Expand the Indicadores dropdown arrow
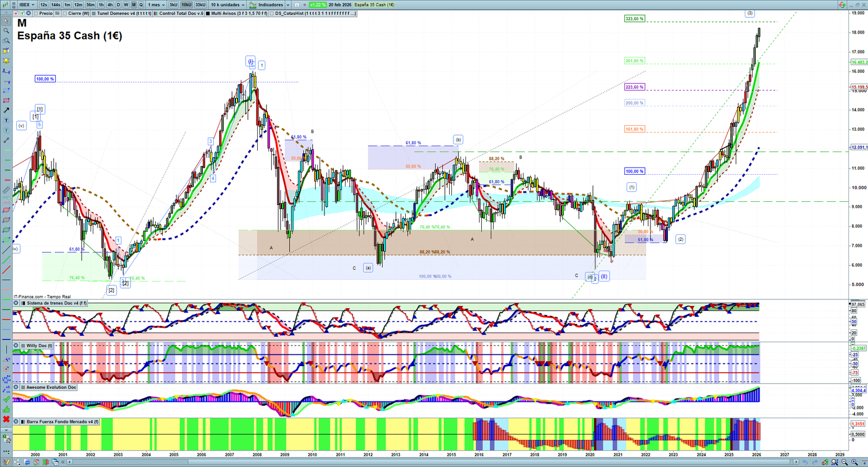Image resolution: width=868 pixels, height=467 pixels. pyautogui.click(x=288, y=5)
